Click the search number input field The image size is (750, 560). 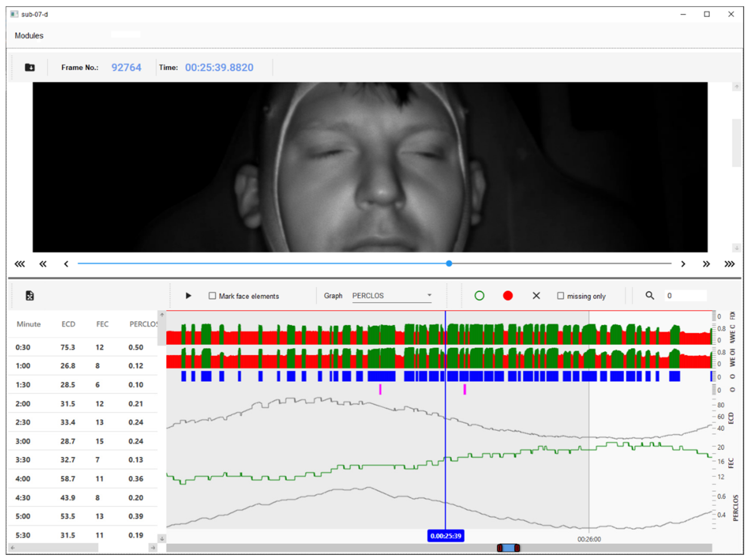coord(686,296)
